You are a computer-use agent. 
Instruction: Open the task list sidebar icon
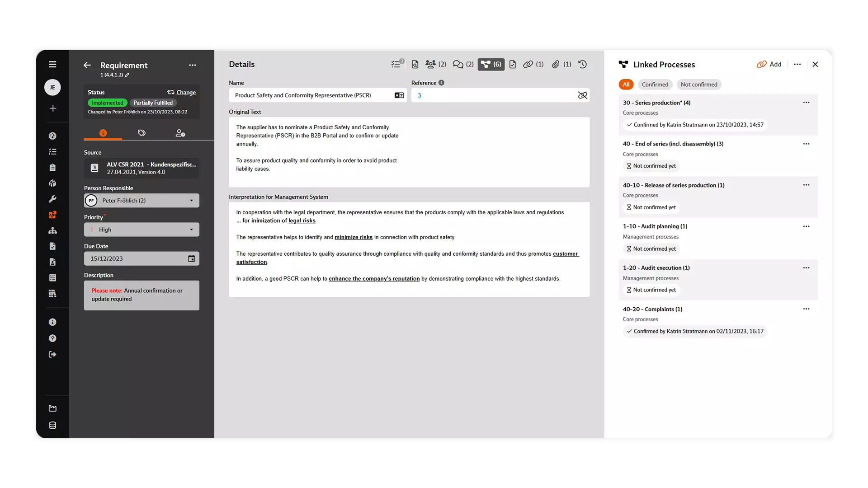point(52,152)
